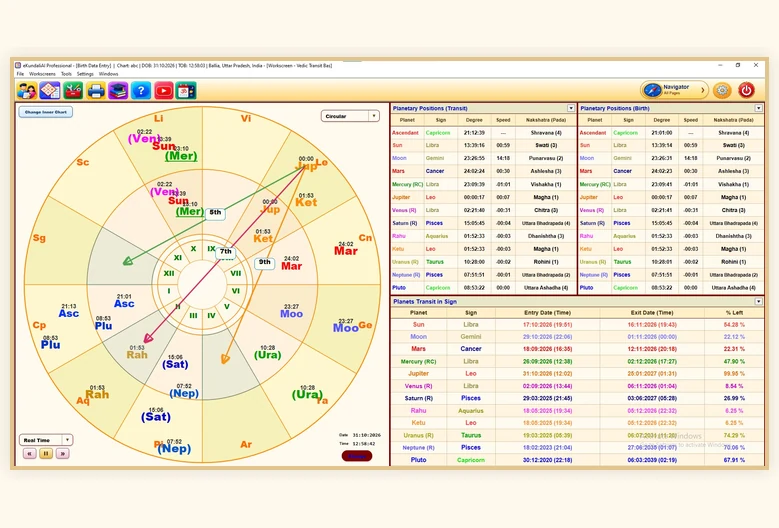Select the Mars row in Transit positions table
The height and width of the screenshot is (528, 779).
click(483, 171)
